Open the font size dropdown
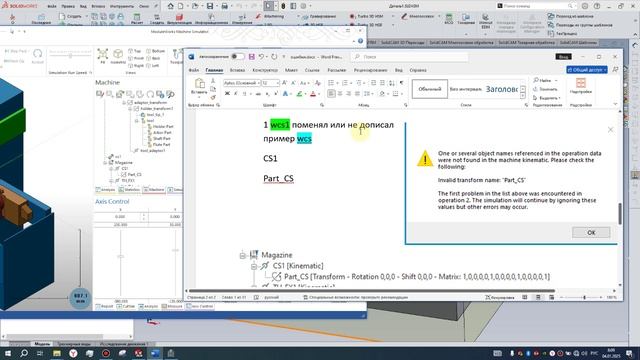640x360 pixels. (278, 83)
